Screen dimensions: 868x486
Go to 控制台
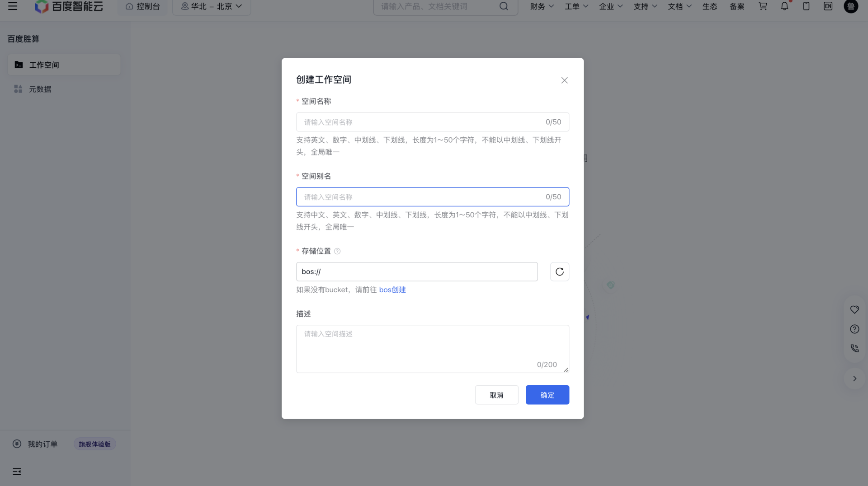[142, 6]
